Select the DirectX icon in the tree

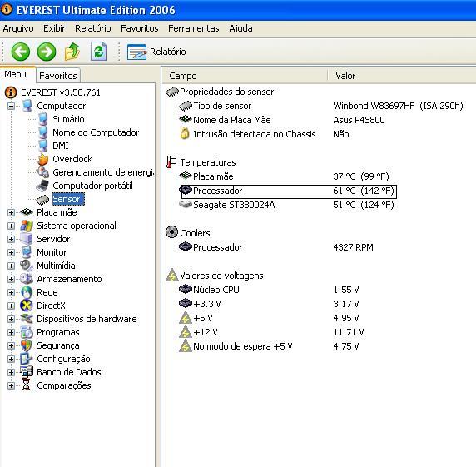tap(27, 306)
